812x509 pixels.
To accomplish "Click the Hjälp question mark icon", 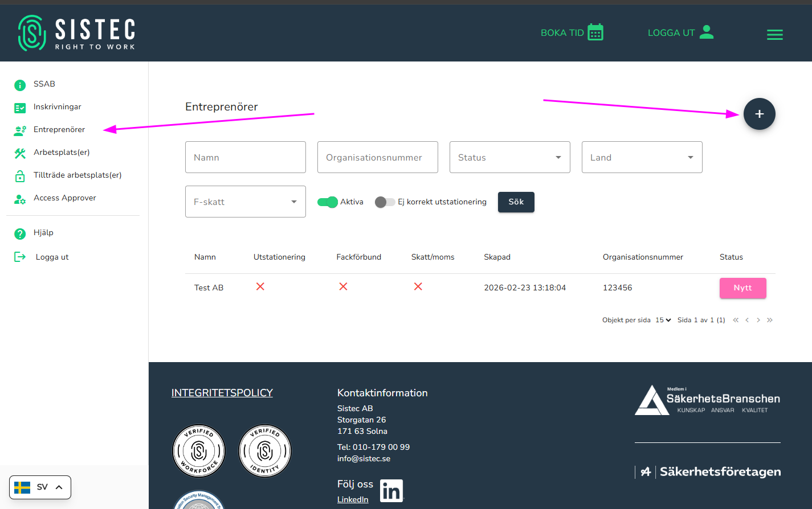I will [20, 233].
